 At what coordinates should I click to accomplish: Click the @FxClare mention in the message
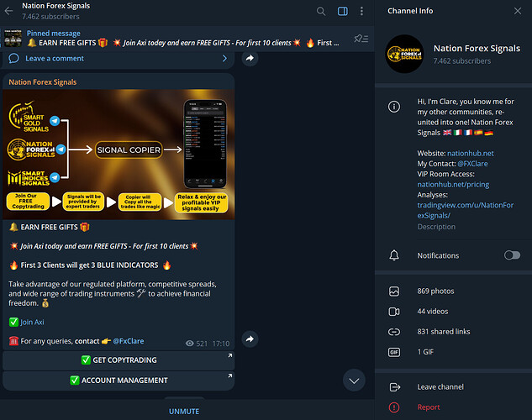click(129, 341)
